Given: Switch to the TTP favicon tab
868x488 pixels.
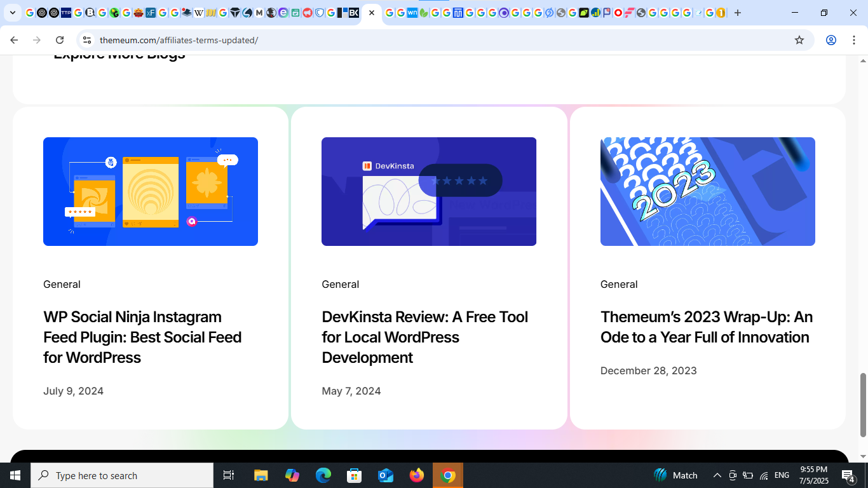Looking at the screenshot, I should tap(66, 13).
